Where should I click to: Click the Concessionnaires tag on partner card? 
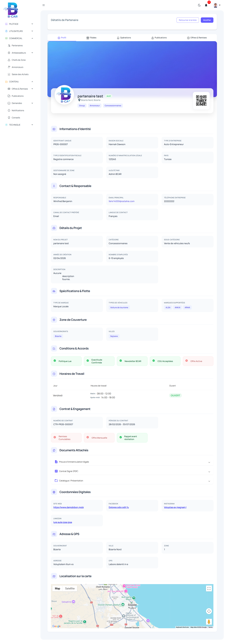coord(113,106)
